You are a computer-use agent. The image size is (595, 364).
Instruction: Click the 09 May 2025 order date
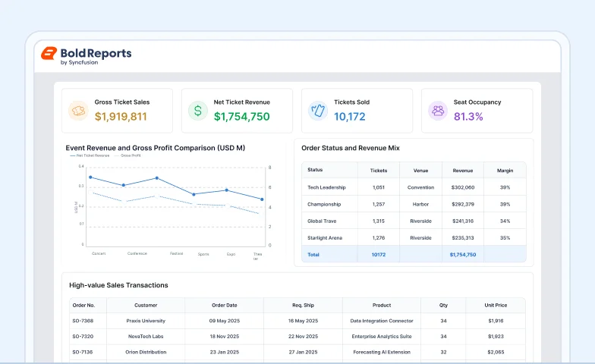[225, 321]
